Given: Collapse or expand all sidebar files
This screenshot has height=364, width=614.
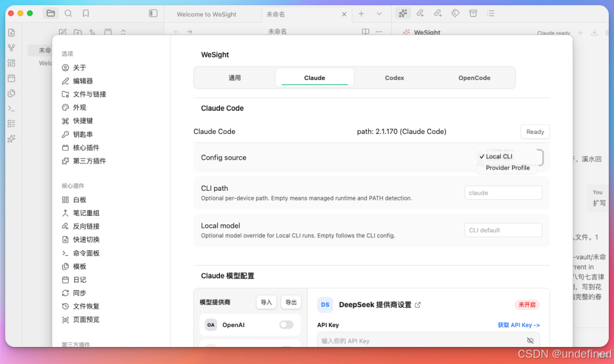Looking at the screenshot, I should pos(123,32).
